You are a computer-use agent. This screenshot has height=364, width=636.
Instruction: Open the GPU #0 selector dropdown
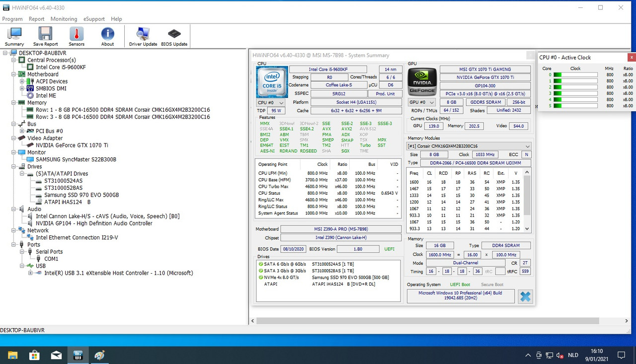pyautogui.click(x=422, y=102)
